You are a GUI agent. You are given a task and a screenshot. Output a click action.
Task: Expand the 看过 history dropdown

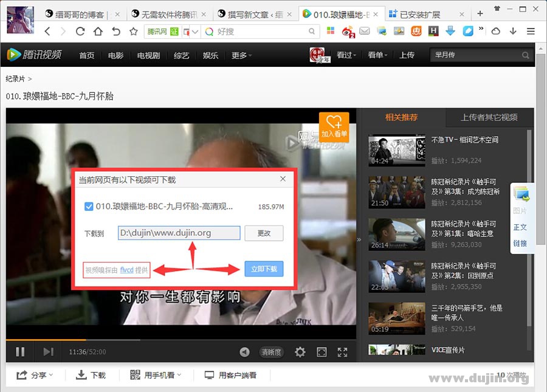pos(346,55)
